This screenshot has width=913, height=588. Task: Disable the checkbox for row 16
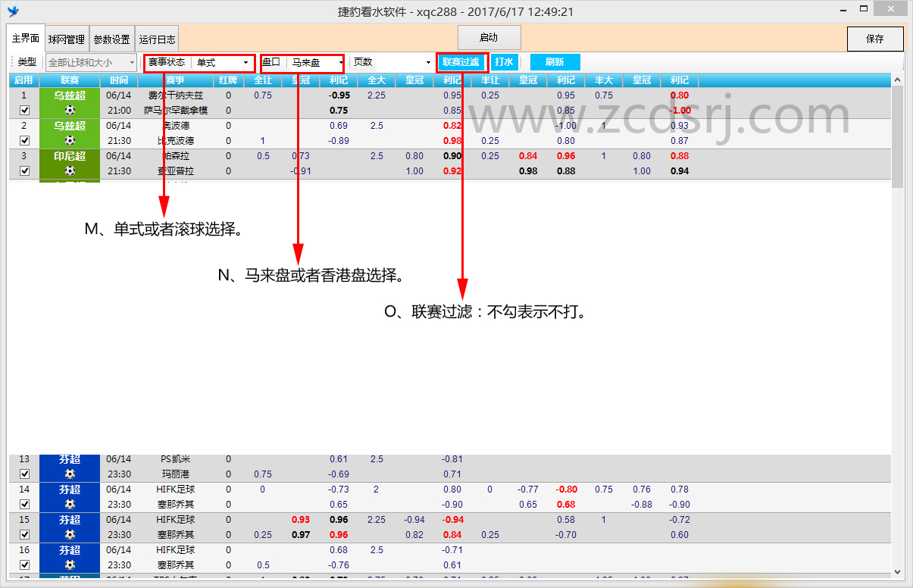(24, 565)
